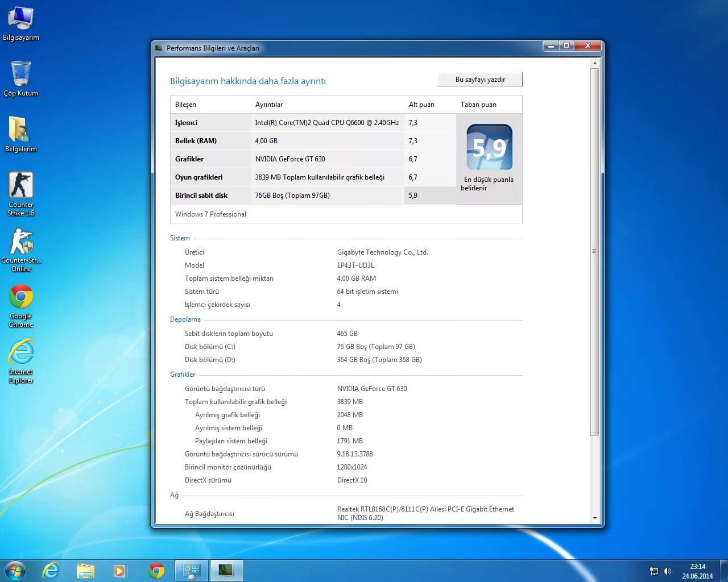Click the 64 bit işletim sistemi value

(367, 292)
